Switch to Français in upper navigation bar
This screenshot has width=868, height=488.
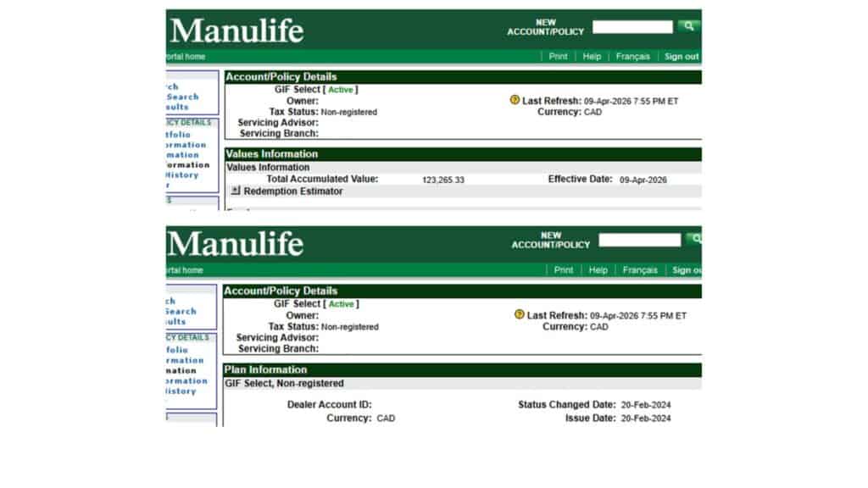pos(633,57)
